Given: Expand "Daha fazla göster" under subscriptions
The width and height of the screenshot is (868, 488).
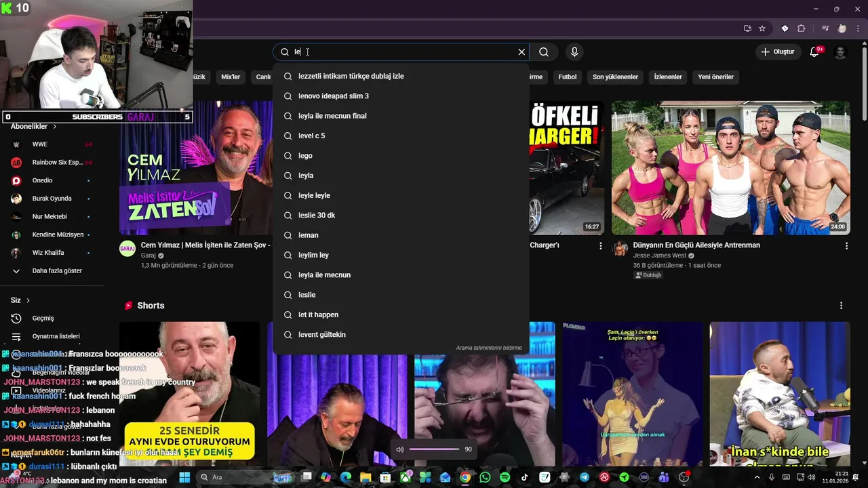Looking at the screenshot, I should 51,270.
